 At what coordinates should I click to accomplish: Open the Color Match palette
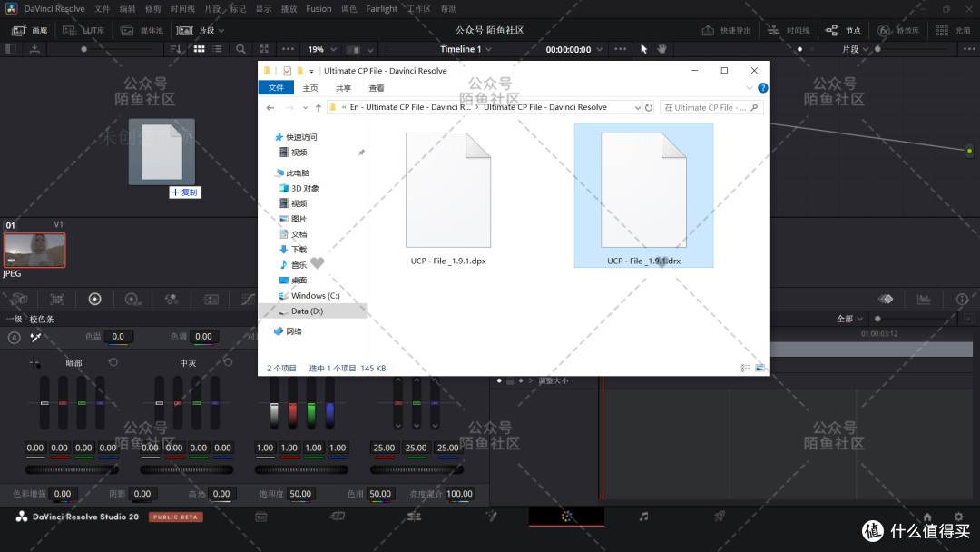pyautogui.click(x=57, y=300)
